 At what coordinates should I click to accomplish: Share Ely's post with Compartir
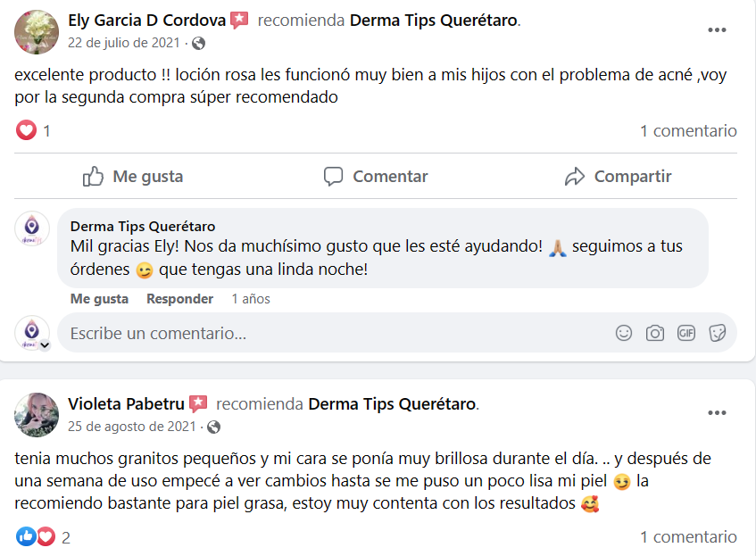[x=618, y=177]
